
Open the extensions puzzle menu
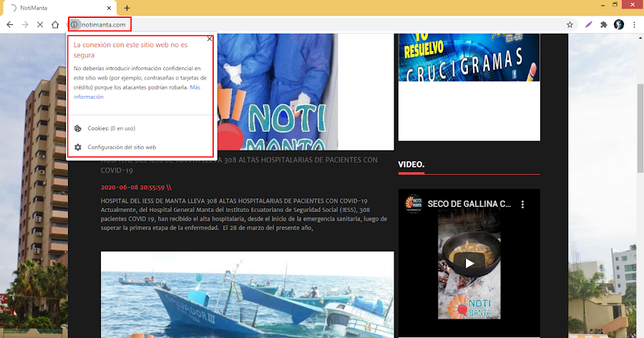coord(603,24)
